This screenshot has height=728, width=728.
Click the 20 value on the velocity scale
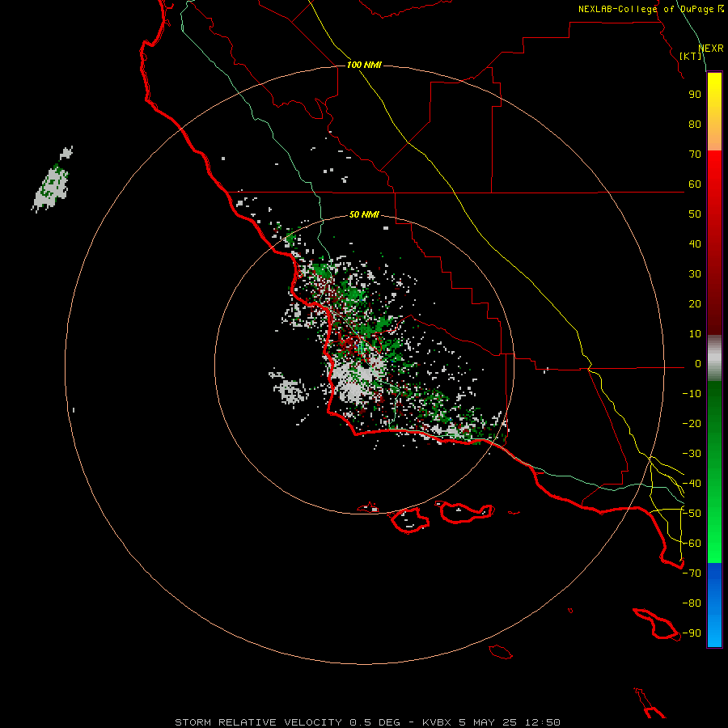coord(695,304)
